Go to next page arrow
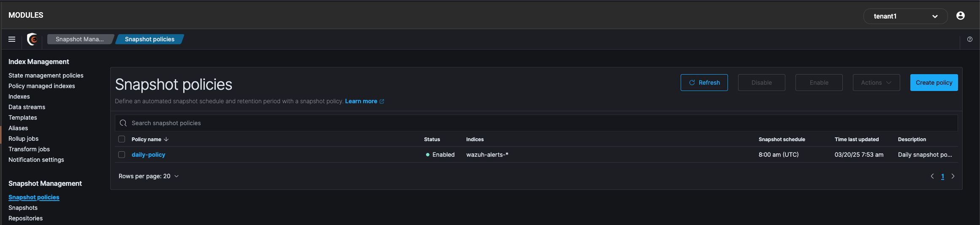 tap(953, 176)
